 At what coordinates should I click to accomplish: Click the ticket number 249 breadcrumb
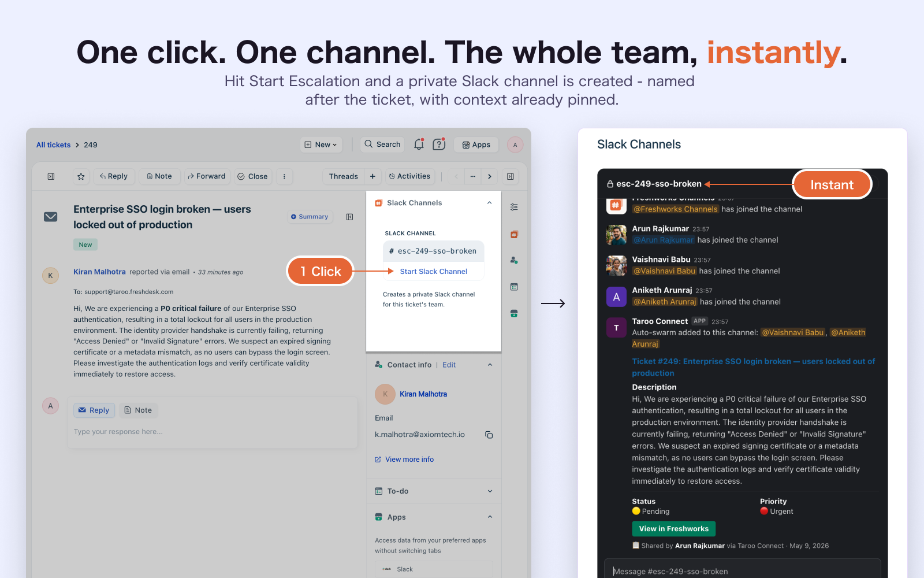pos(91,145)
